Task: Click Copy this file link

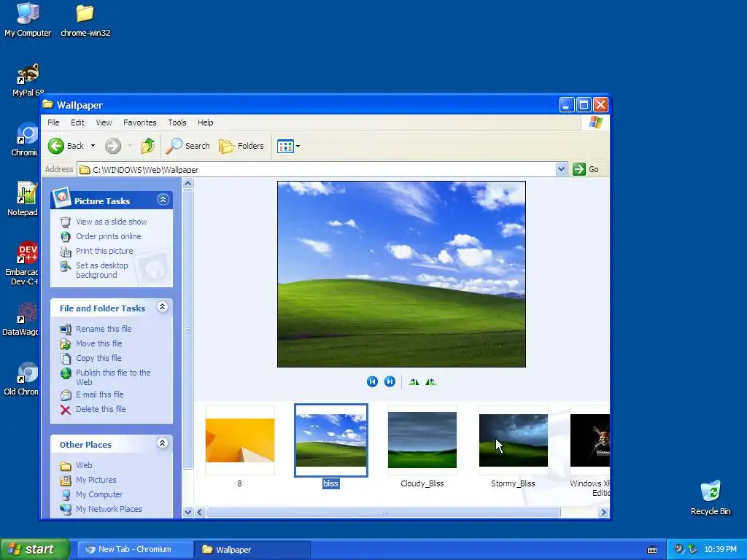Action: tap(98, 358)
